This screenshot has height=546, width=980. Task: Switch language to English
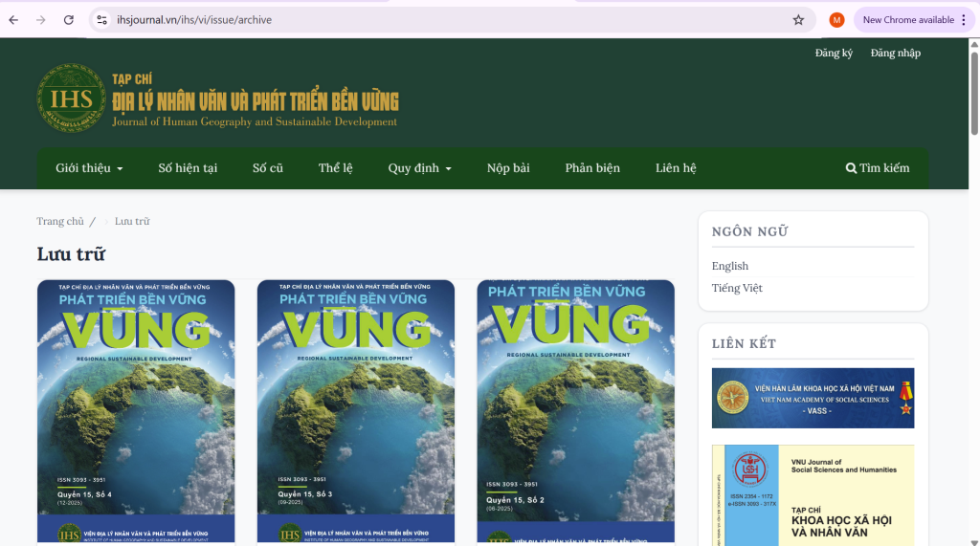pos(730,266)
